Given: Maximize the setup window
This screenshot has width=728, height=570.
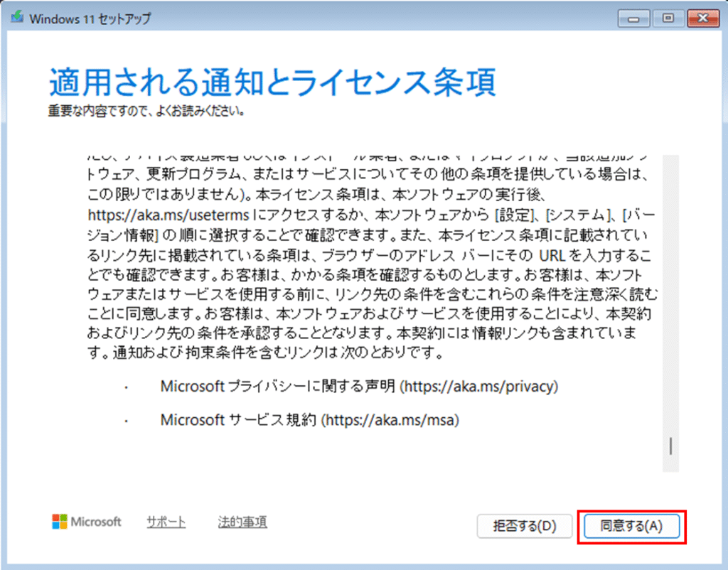Looking at the screenshot, I should click(x=667, y=18).
